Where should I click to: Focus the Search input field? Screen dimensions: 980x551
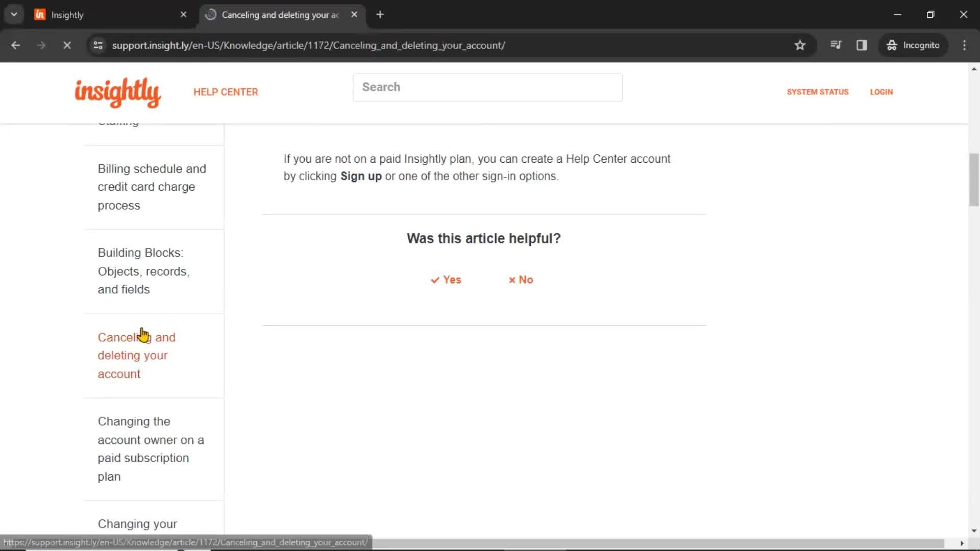pos(487,87)
